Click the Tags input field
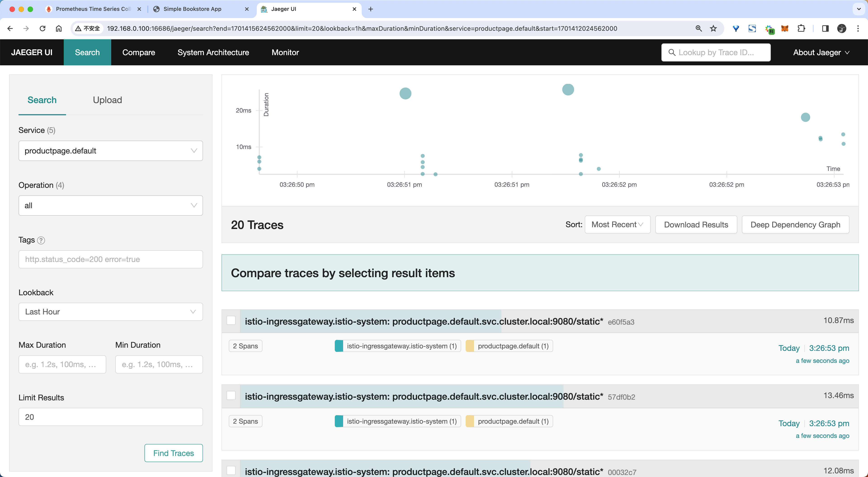The image size is (868, 477). coord(111,259)
